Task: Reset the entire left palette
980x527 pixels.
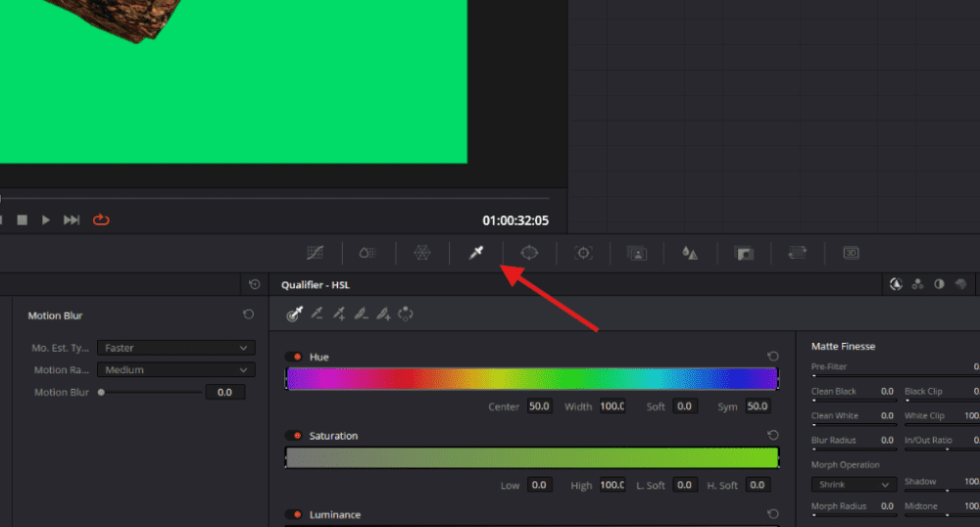Action: pos(255,285)
